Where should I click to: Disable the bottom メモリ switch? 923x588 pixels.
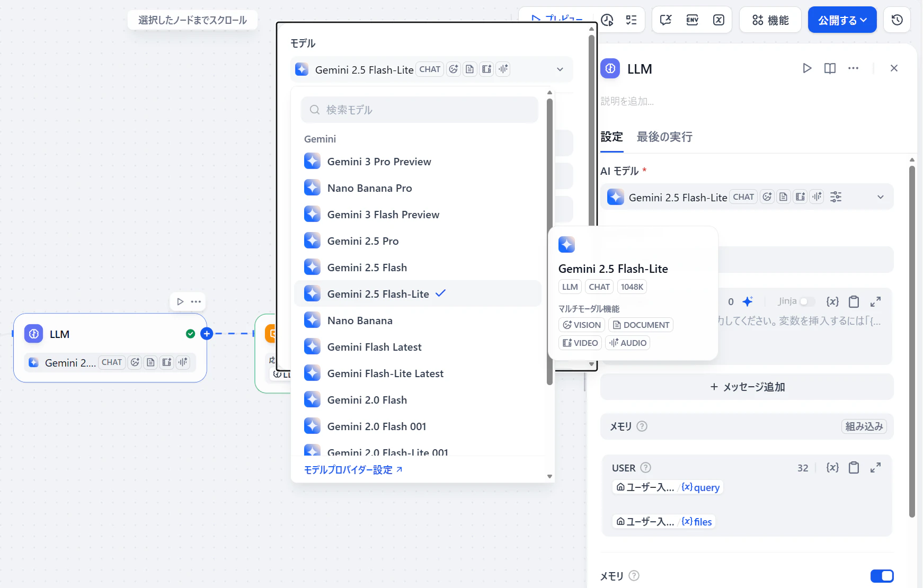click(x=882, y=576)
